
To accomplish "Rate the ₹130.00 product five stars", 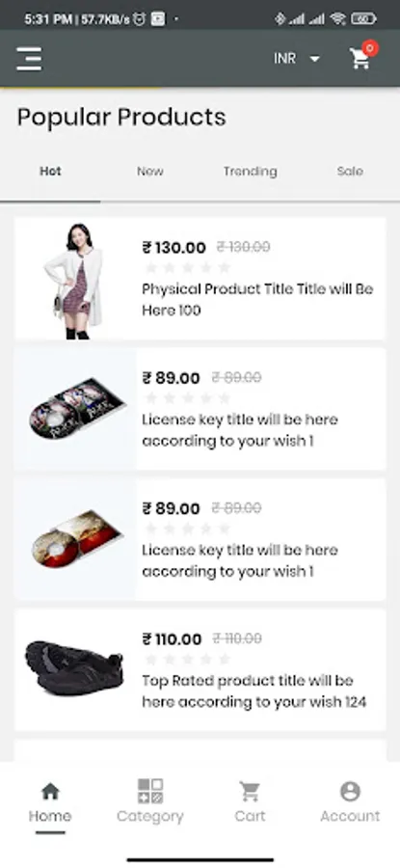I will click(224, 268).
